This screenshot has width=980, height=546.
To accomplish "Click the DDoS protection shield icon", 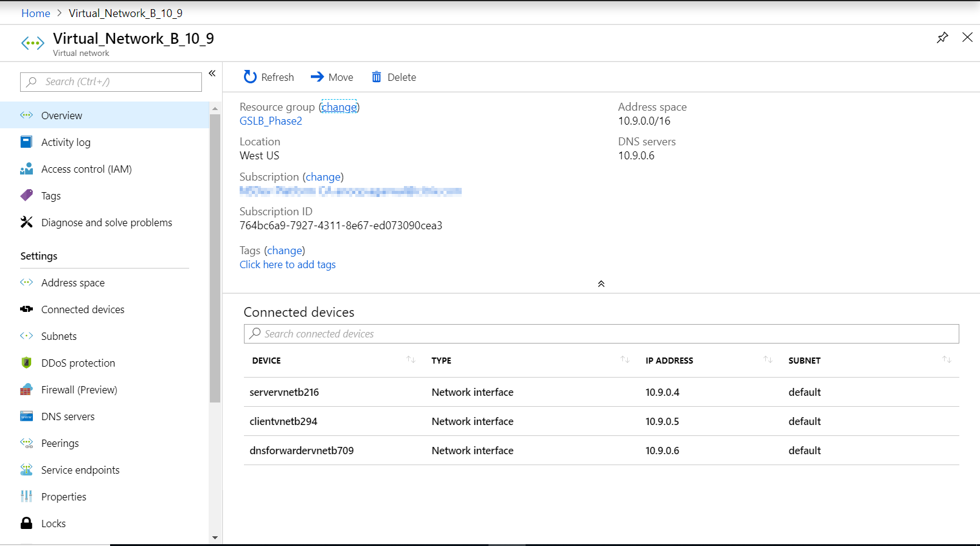I will point(27,363).
